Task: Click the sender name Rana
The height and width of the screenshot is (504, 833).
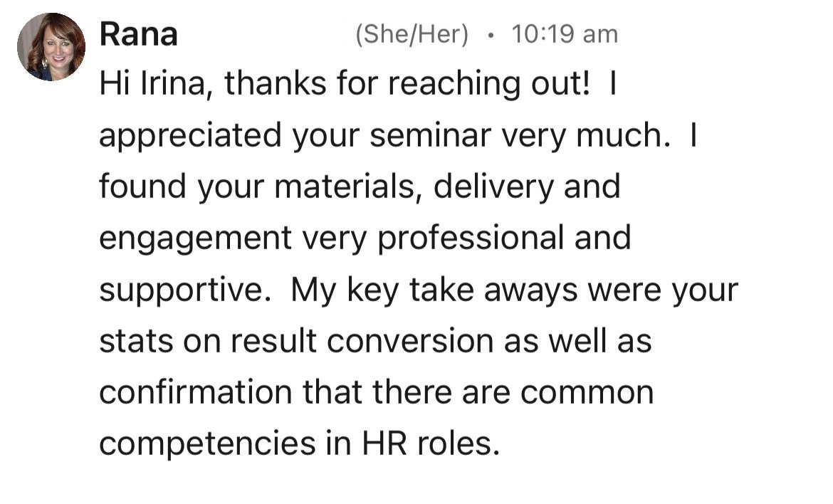Action: click(x=138, y=34)
